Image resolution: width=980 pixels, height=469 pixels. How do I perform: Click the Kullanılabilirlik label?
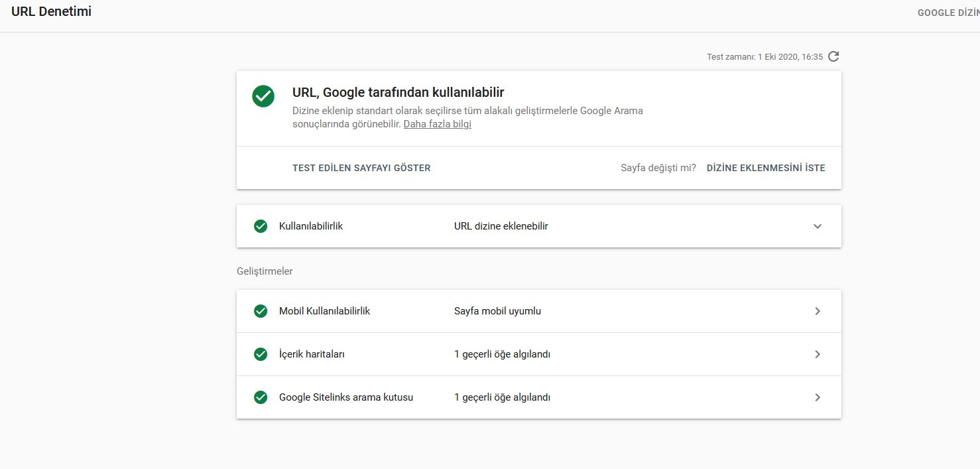[311, 226]
